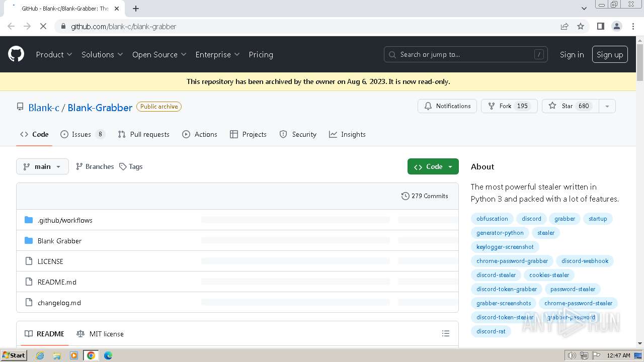Image resolution: width=644 pixels, height=362 pixels.
Task: Open Windows Media Player from taskbar
Action: pos(74,355)
